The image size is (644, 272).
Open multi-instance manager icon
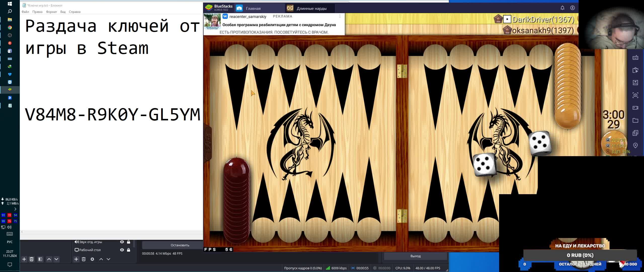point(635,133)
